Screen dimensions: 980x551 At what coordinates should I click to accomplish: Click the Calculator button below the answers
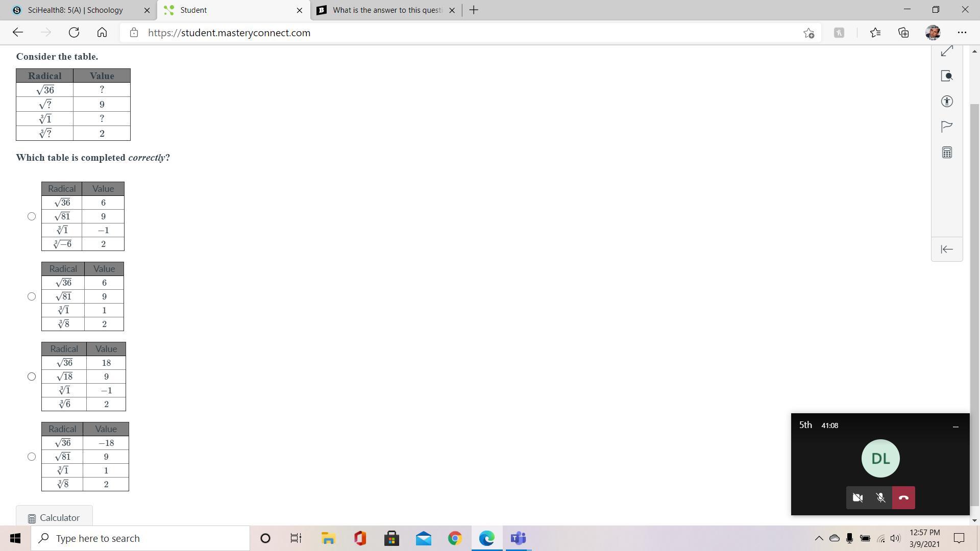[x=54, y=517]
